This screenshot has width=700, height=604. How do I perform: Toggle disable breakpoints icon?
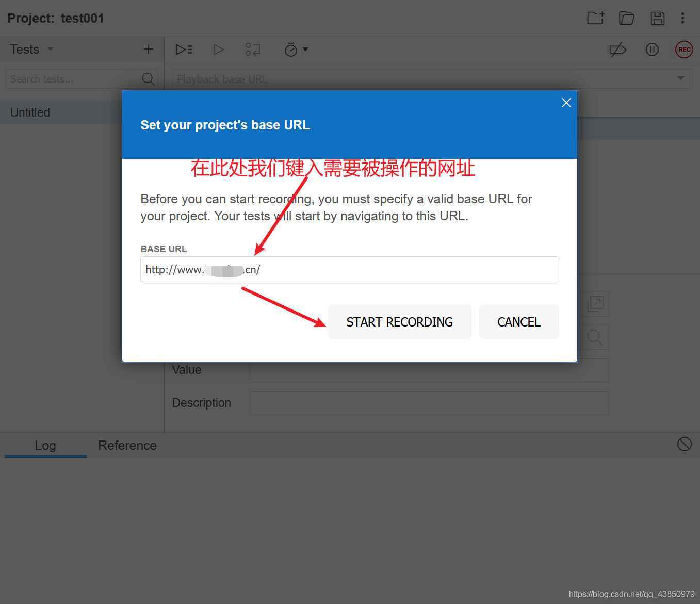tap(617, 50)
